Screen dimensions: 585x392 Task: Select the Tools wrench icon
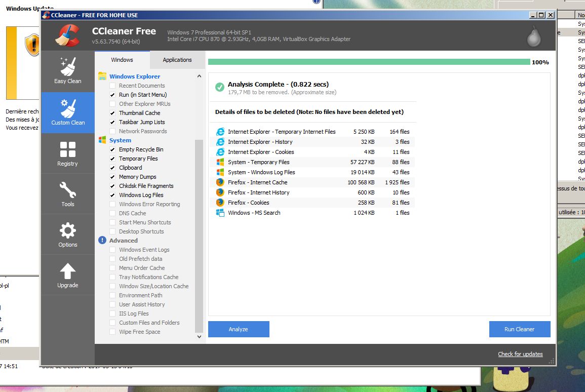67,193
